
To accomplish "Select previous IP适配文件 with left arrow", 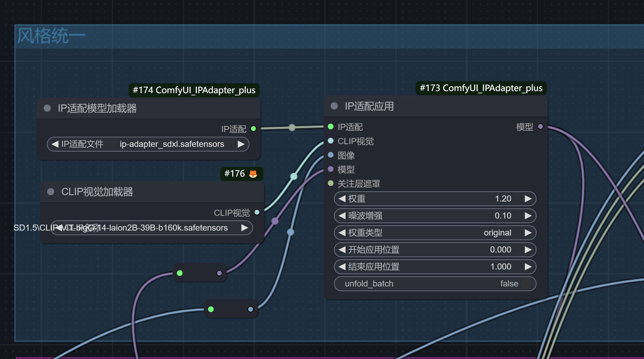I will click(55, 144).
